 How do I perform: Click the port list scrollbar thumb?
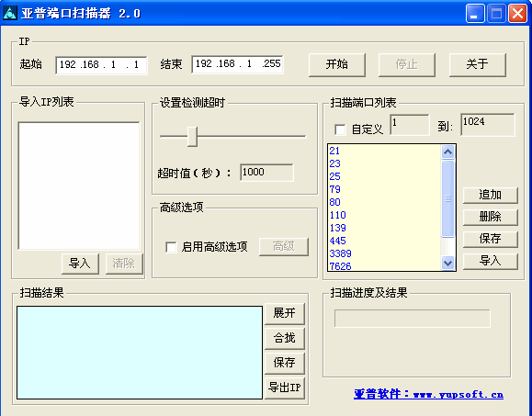[x=447, y=198]
